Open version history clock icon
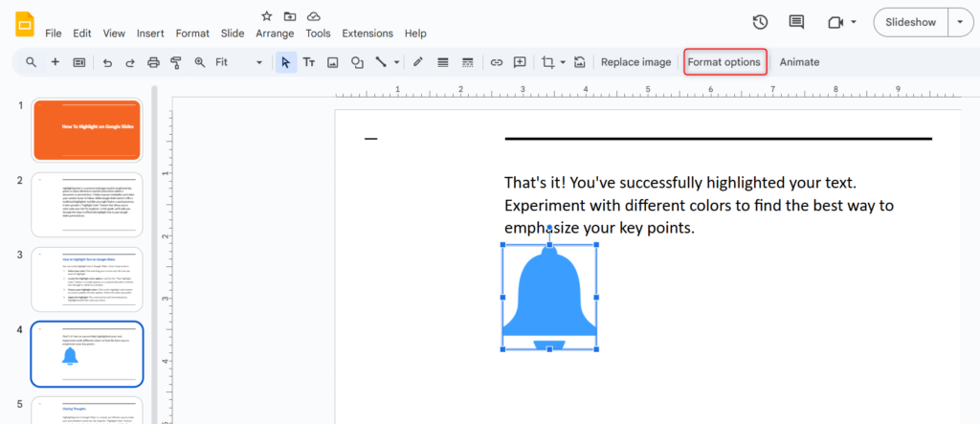980x424 pixels. [x=760, y=22]
